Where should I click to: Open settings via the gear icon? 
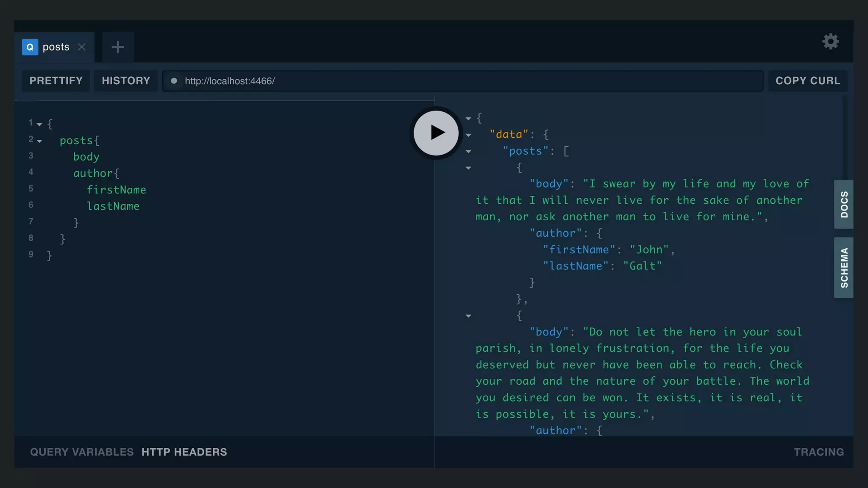830,42
